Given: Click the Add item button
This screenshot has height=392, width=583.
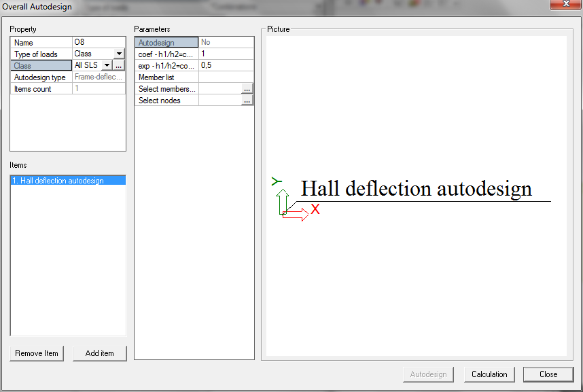Looking at the screenshot, I should 99,353.
